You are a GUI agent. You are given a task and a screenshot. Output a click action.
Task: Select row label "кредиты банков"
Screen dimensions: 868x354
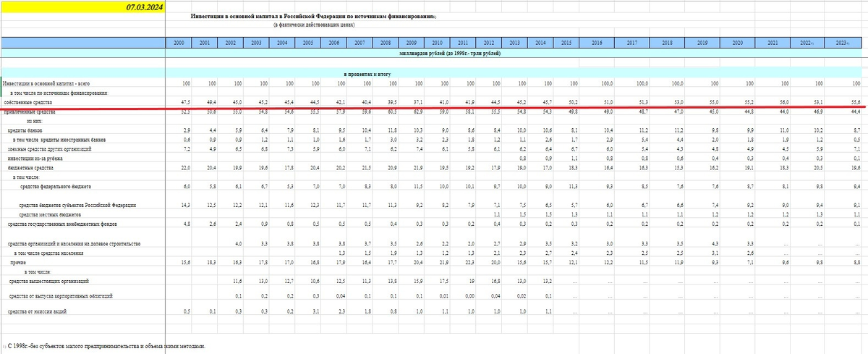[x=25, y=130]
